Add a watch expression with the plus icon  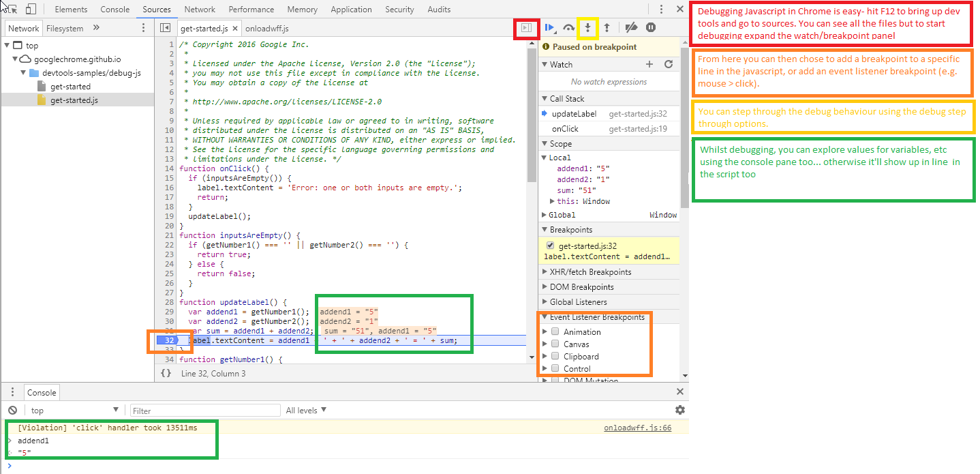[x=649, y=64]
